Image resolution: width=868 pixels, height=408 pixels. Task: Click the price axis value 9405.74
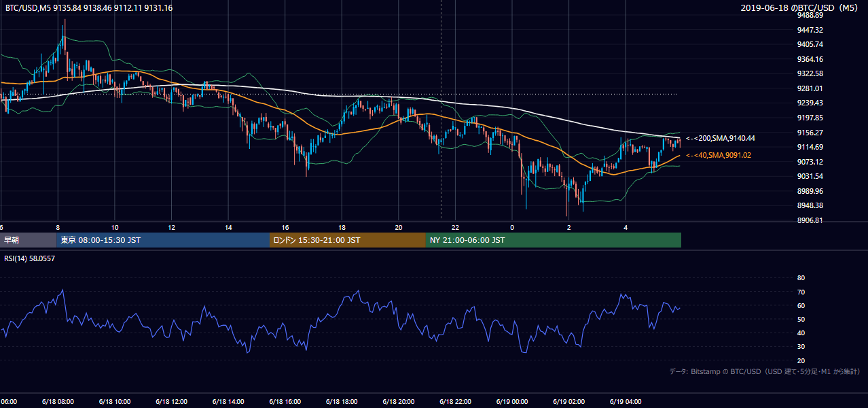[810, 44]
